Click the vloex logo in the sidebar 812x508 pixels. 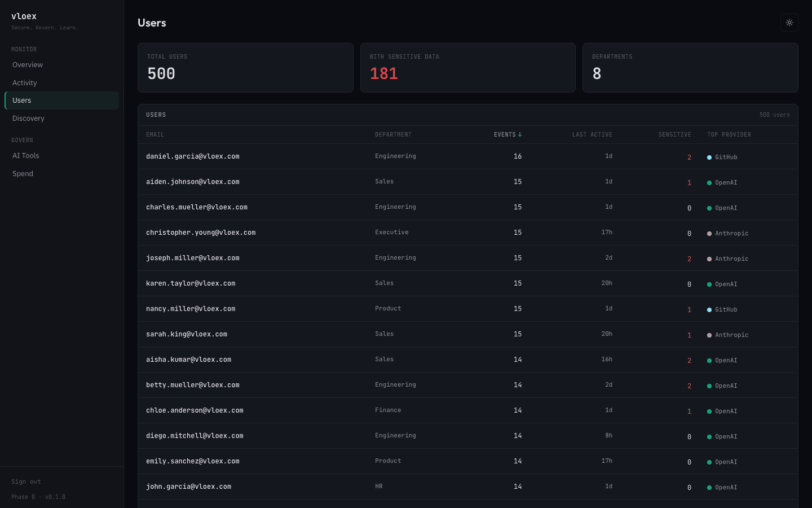pyautogui.click(x=24, y=16)
